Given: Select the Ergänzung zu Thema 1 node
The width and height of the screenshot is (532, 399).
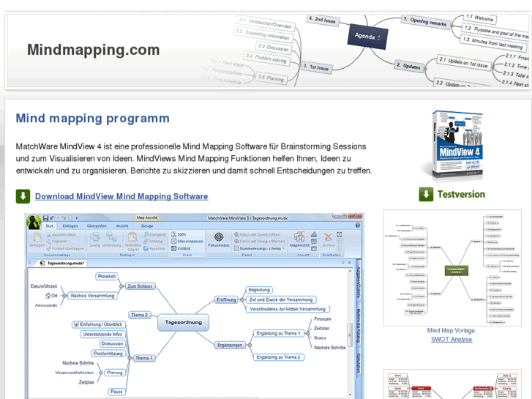Looking at the screenshot, I should (x=279, y=333).
